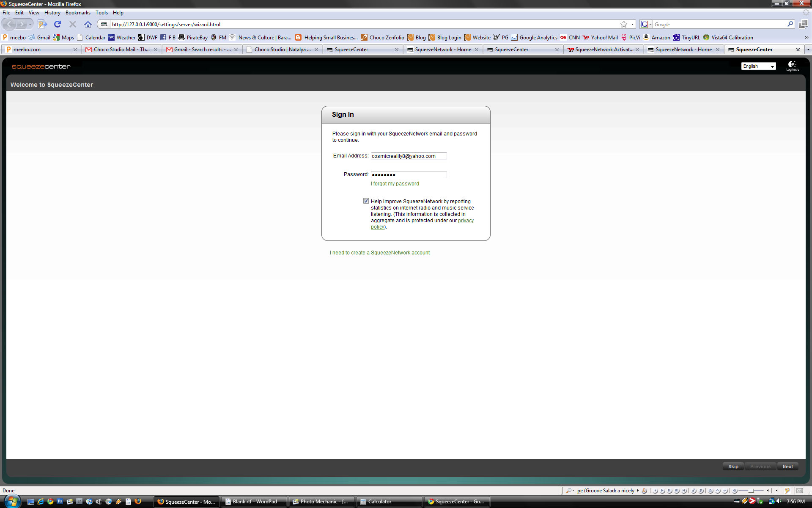Screen dimensions: 812x508
Task: Uncheck Help improve SqueezeNetwork checkbox
Action: pyautogui.click(x=366, y=201)
